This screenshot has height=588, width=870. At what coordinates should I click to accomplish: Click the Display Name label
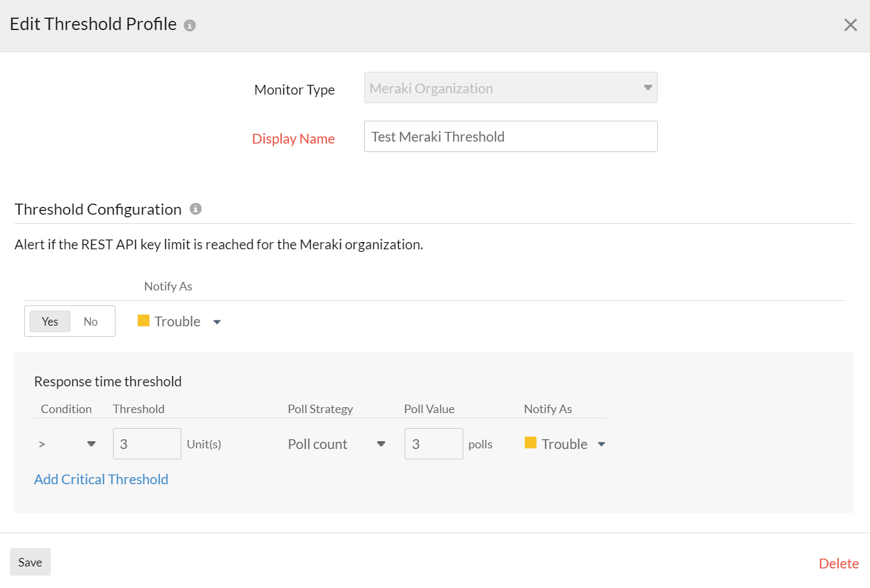(293, 138)
